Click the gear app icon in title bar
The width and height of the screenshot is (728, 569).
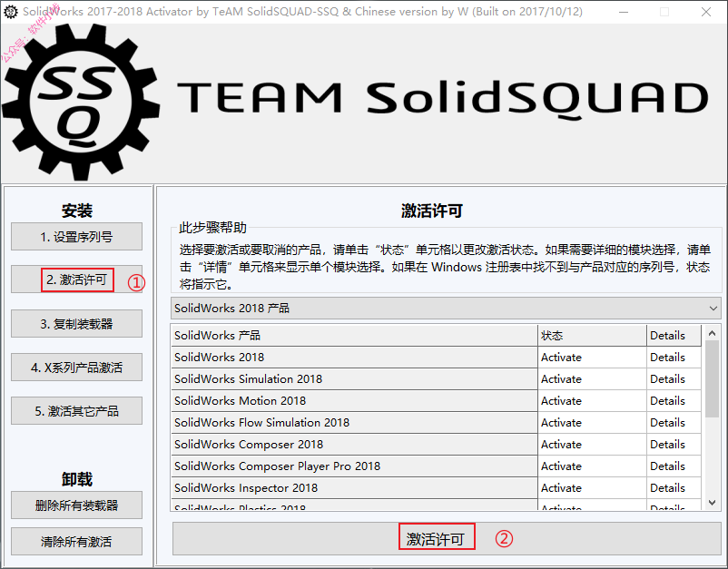[x=10, y=12]
